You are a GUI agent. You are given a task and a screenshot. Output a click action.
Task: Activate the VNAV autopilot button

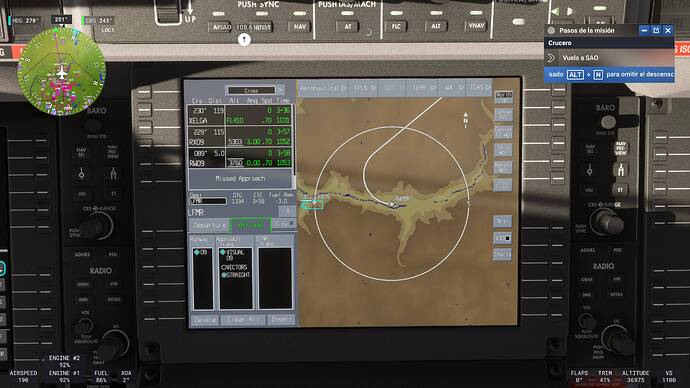coord(476,26)
